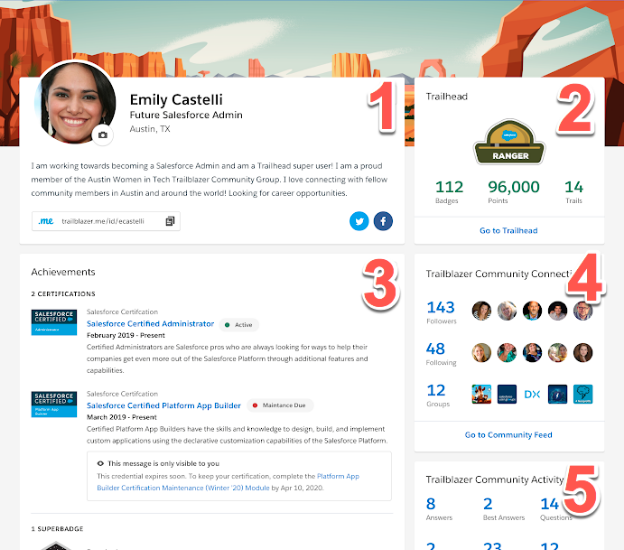Click the 14 Trails count
The image size is (624, 550).
click(x=574, y=187)
